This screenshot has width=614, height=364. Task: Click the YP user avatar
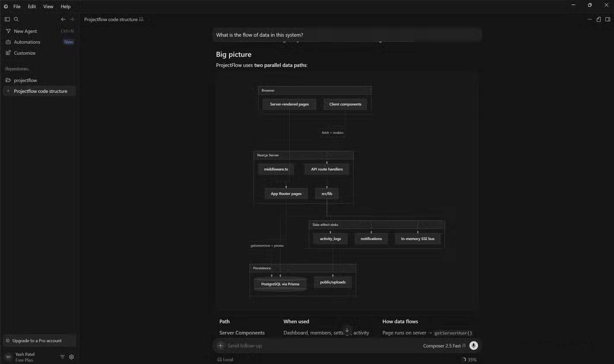tap(8, 357)
